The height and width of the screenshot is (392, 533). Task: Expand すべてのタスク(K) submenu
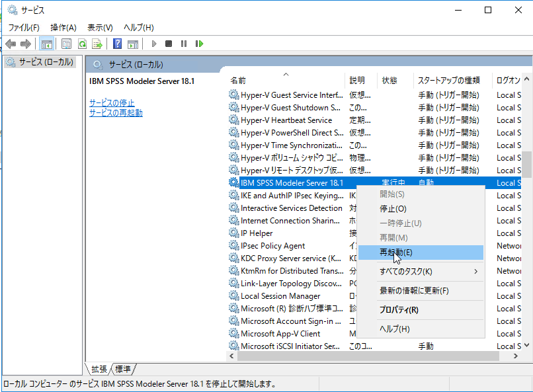(421, 272)
